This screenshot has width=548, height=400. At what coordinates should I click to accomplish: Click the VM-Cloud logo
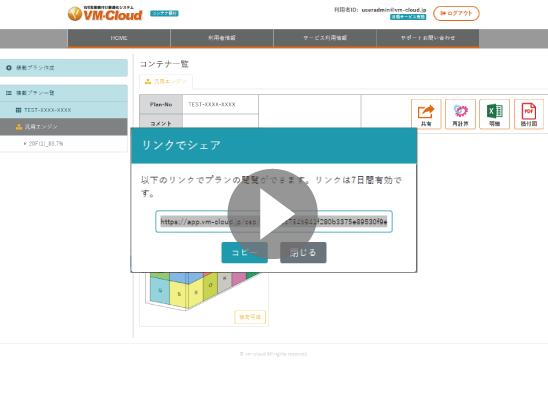(105, 14)
